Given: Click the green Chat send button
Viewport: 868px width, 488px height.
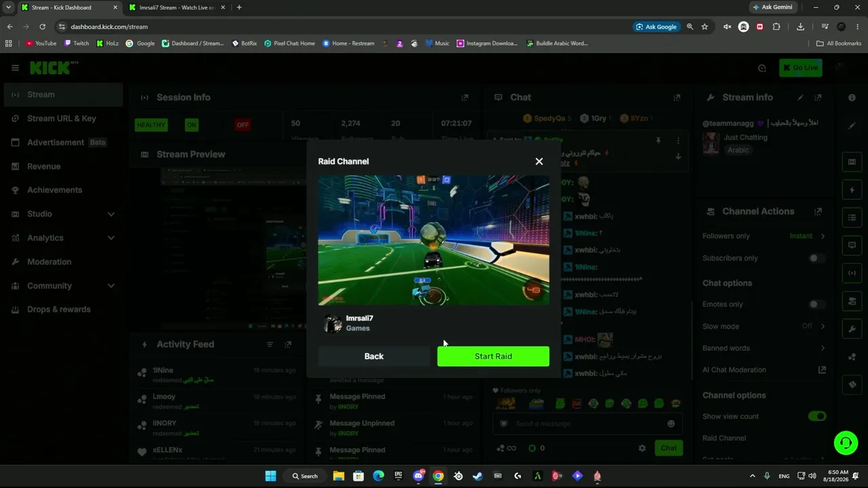Looking at the screenshot, I should [669, 448].
